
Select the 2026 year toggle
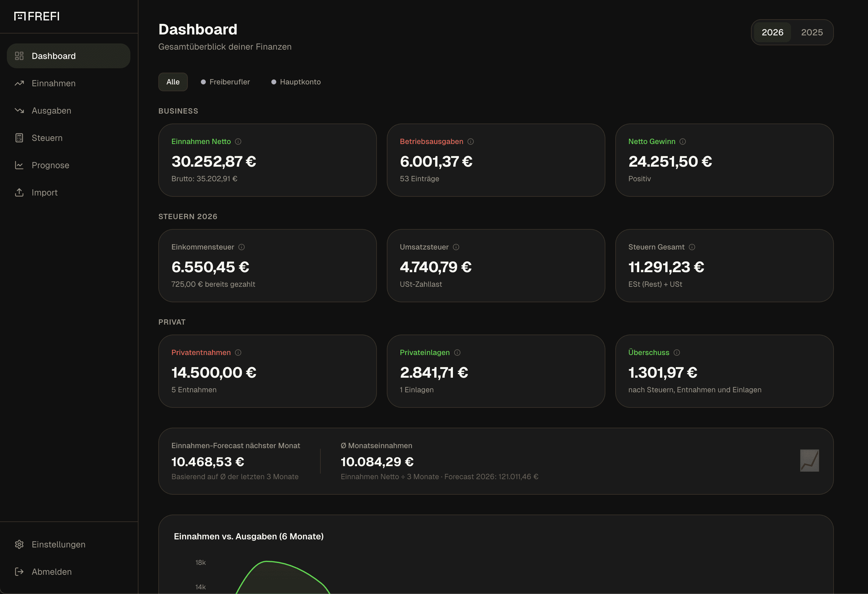click(x=772, y=33)
